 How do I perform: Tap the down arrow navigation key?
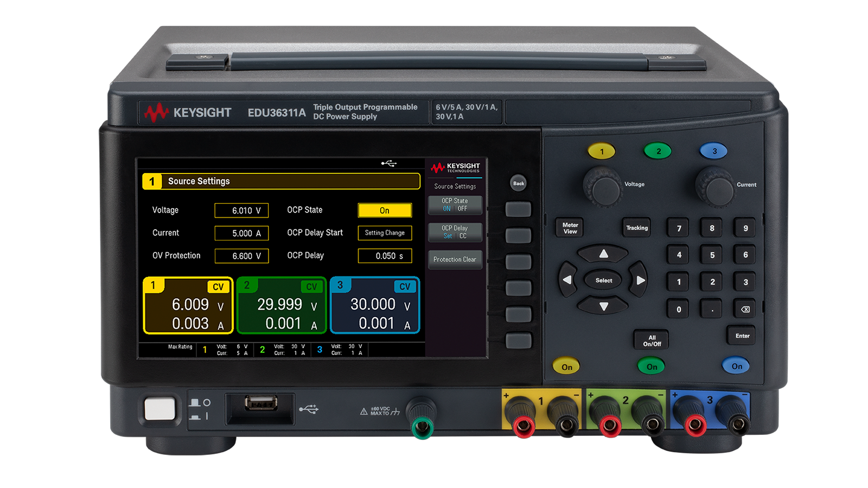click(x=603, y=306)
